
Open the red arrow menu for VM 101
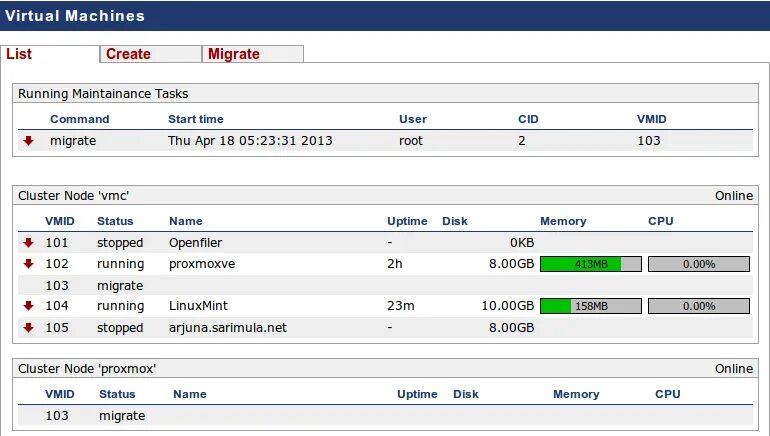29,242
